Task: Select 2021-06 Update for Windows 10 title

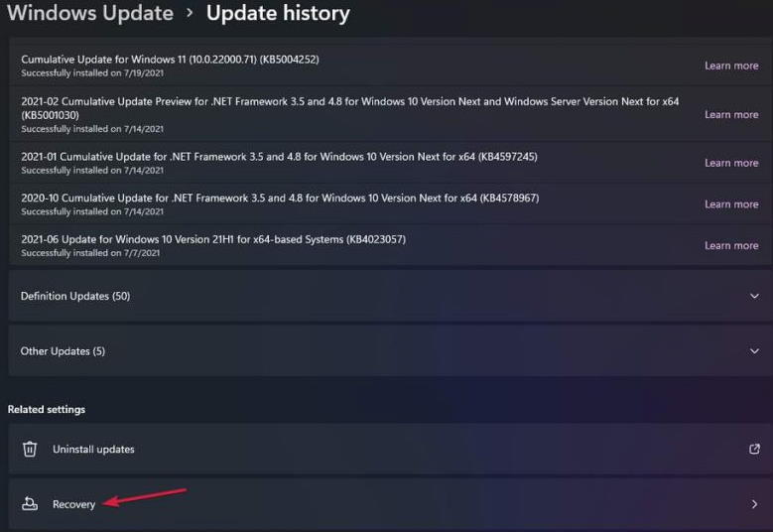Action: coord(213,239)
